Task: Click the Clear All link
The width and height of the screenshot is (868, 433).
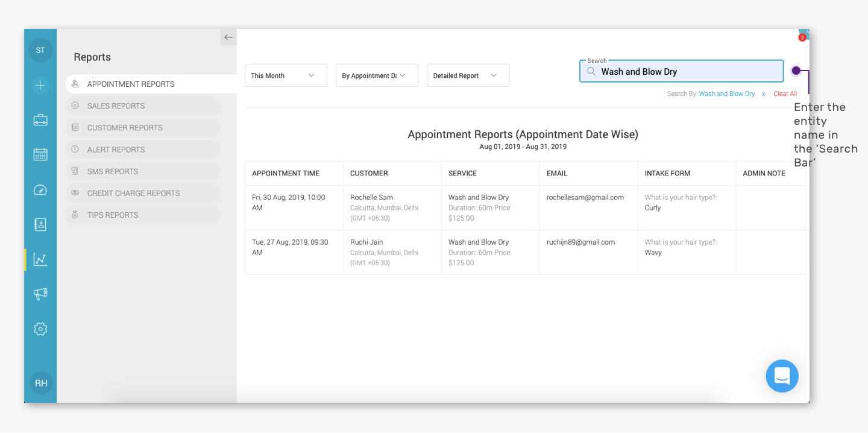Action: click(785, 94)
